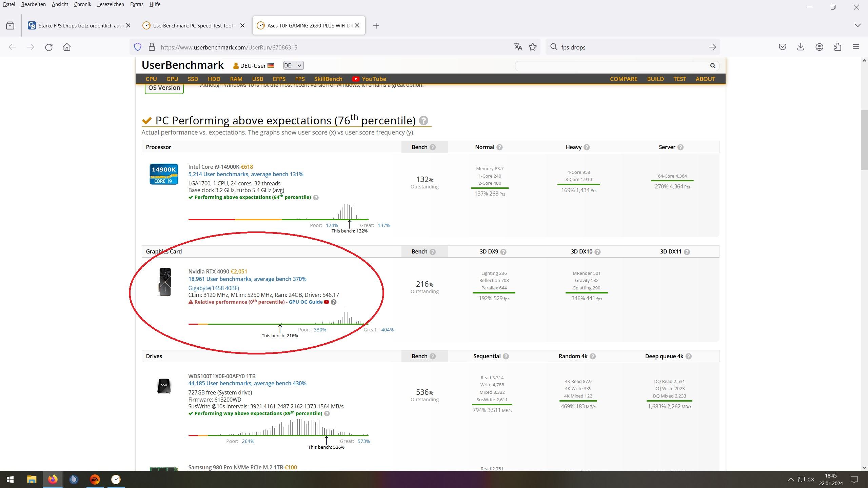The image size is (868, 488).
Task: Reload the current page
Action: (49, 47)
